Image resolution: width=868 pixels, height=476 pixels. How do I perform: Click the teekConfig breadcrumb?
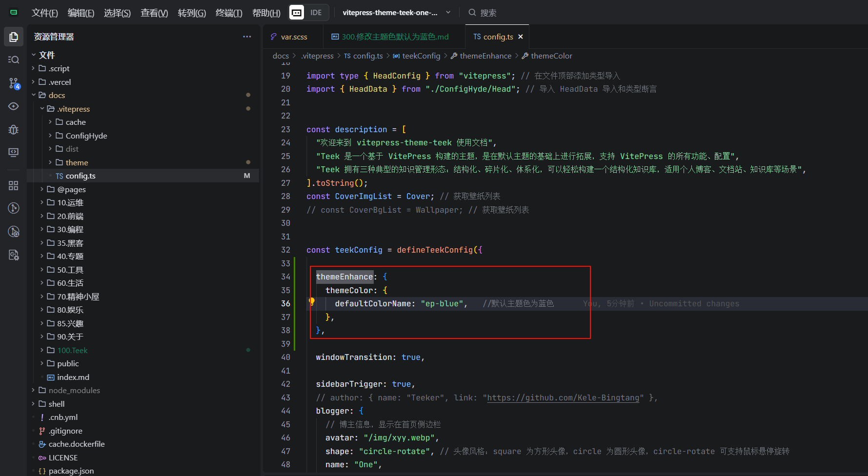(421, 56)
